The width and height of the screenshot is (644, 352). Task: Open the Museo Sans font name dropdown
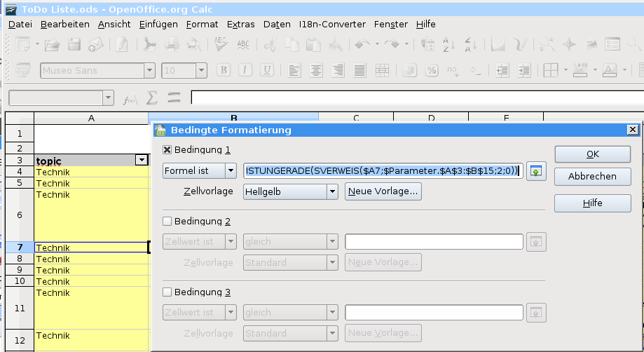pyautogui.click(x=149, y=71)
